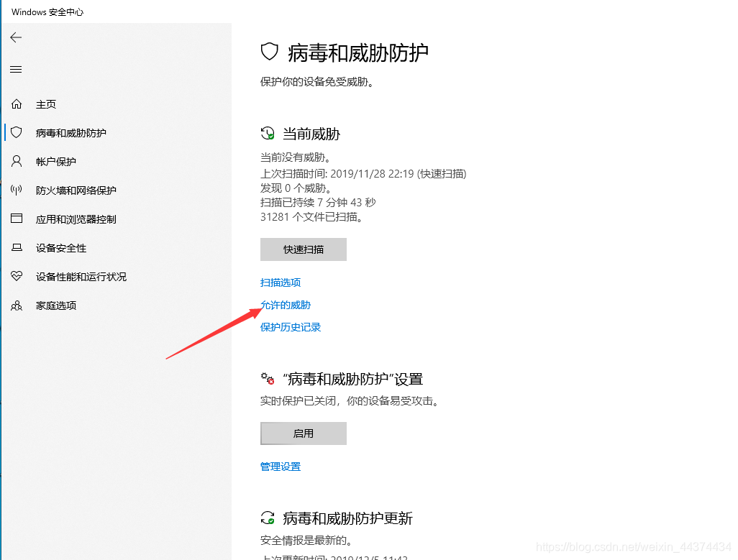Screen dimensions: 738x560
Task: Open the 保护历史记录 link
Action: (x=291, y=327)
